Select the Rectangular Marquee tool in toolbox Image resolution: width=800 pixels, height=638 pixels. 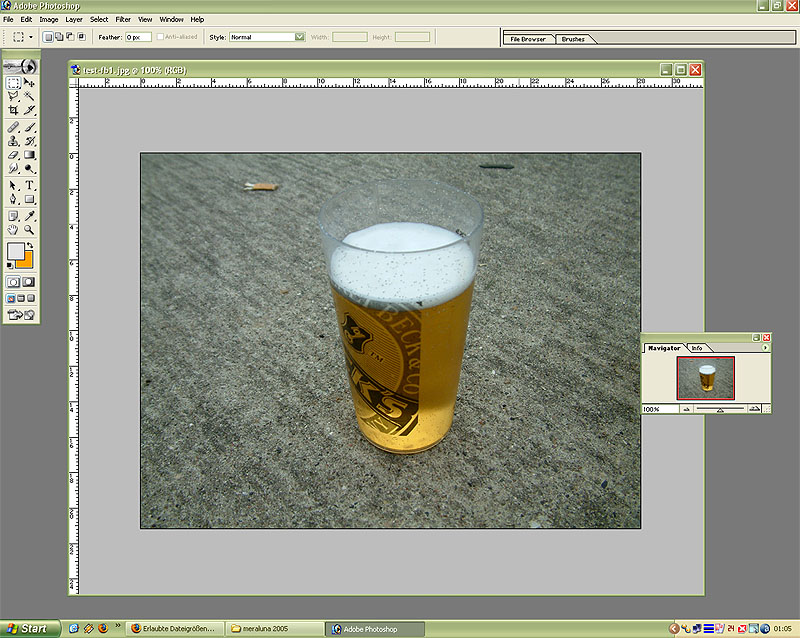pos(13,83)
